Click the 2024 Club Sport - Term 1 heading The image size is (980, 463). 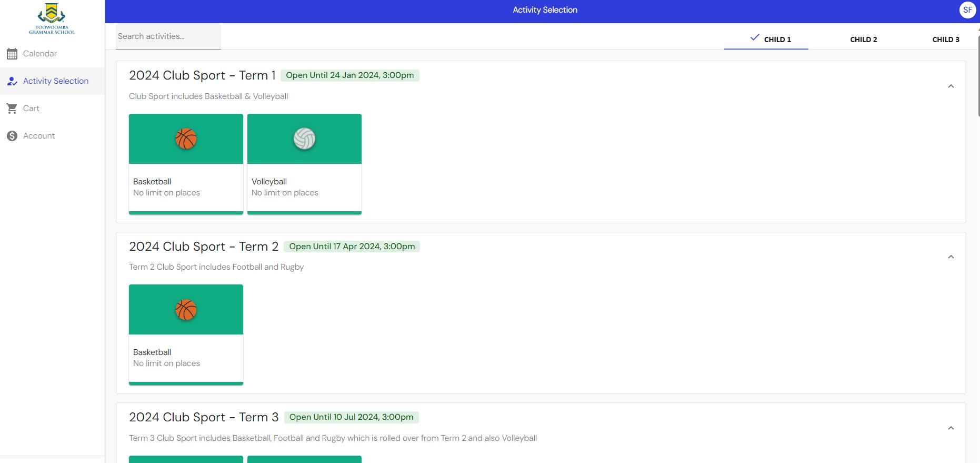[x=202, y=75]
